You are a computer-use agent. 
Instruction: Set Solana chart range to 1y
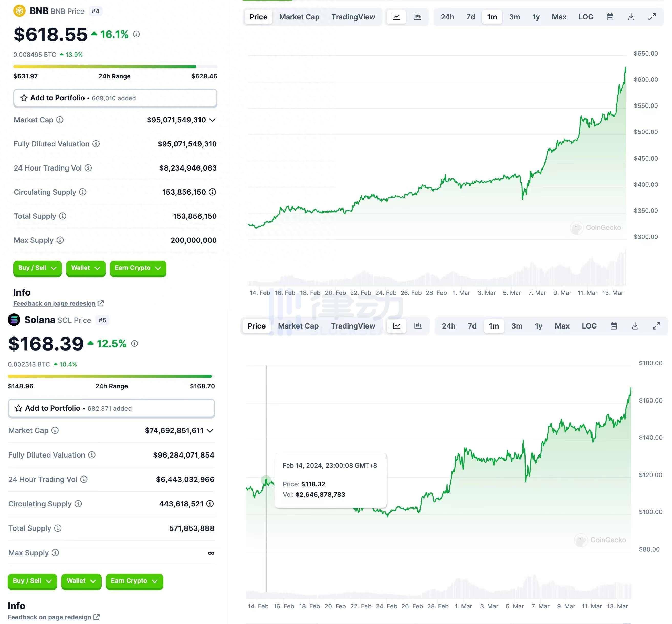coord(538,326)
